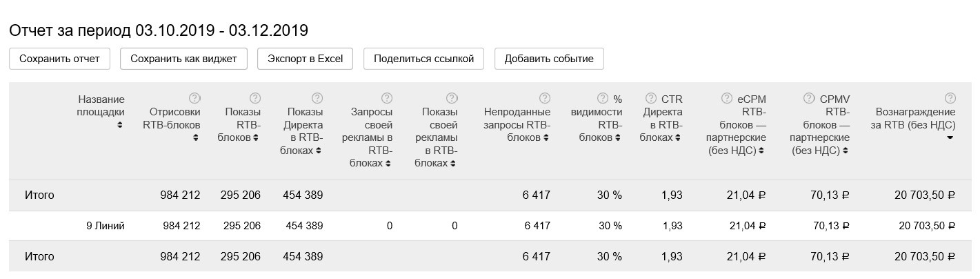Click help icon beside % видимости header
The image size is (980, 279).
coord(603,98)
